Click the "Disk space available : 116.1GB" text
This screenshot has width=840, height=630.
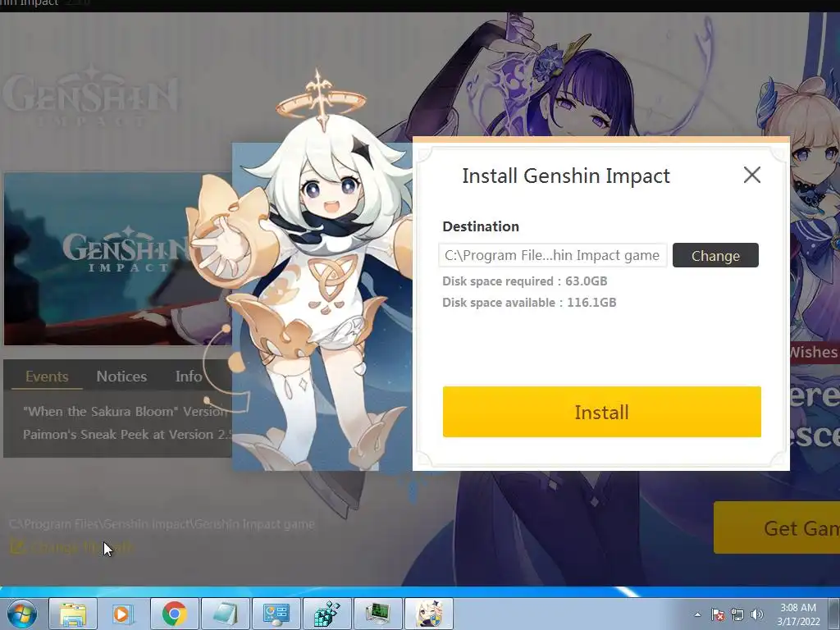tap(529, 303)
